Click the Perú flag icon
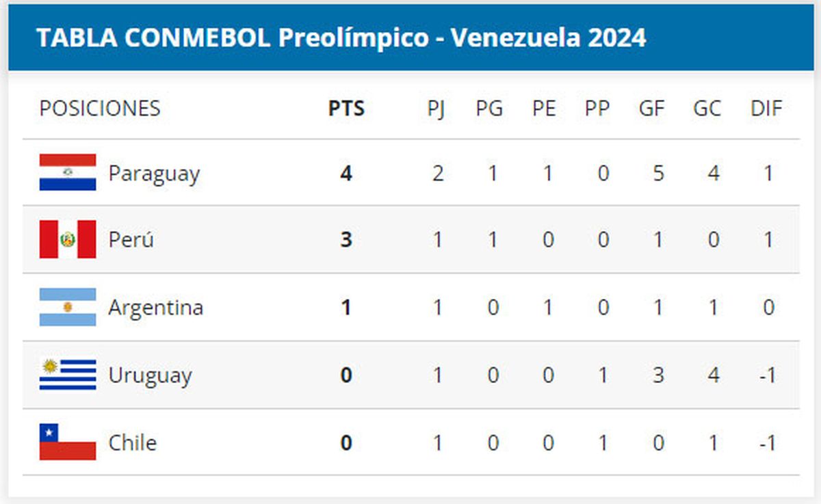This screenshot has width=821, height=504. pyautogui.click(x=68, y=239)
